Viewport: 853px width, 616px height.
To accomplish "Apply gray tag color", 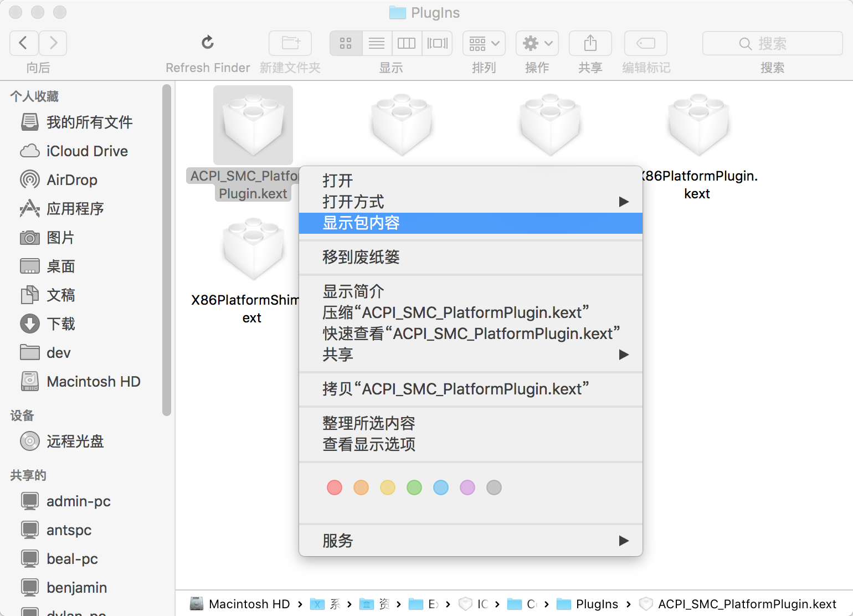I will (494, 487).
